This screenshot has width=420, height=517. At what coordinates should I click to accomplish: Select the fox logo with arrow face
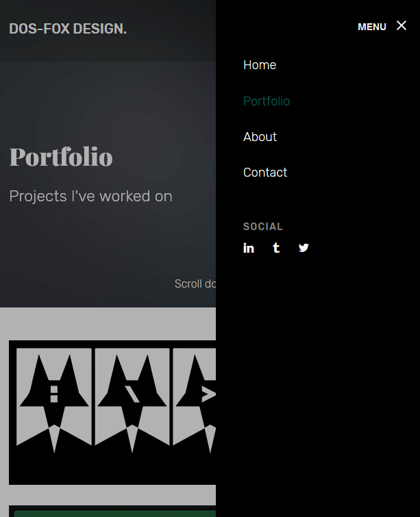click(x=195, y=400)
